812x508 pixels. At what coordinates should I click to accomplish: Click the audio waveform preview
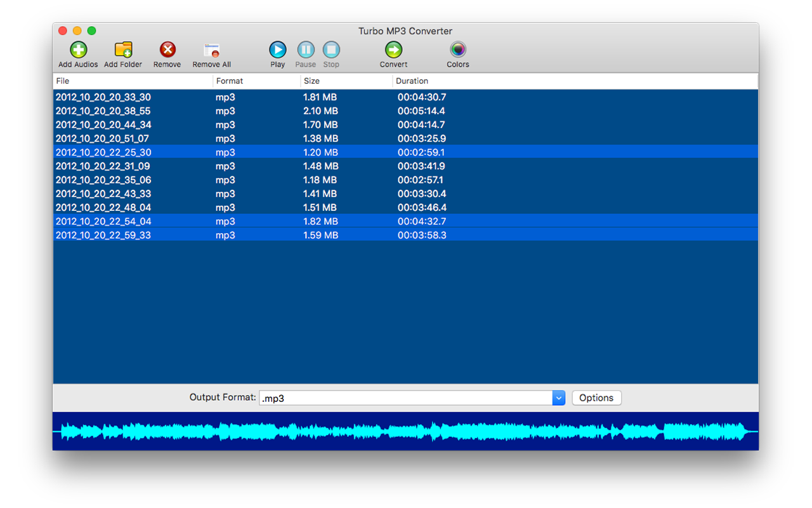(405, 432)
